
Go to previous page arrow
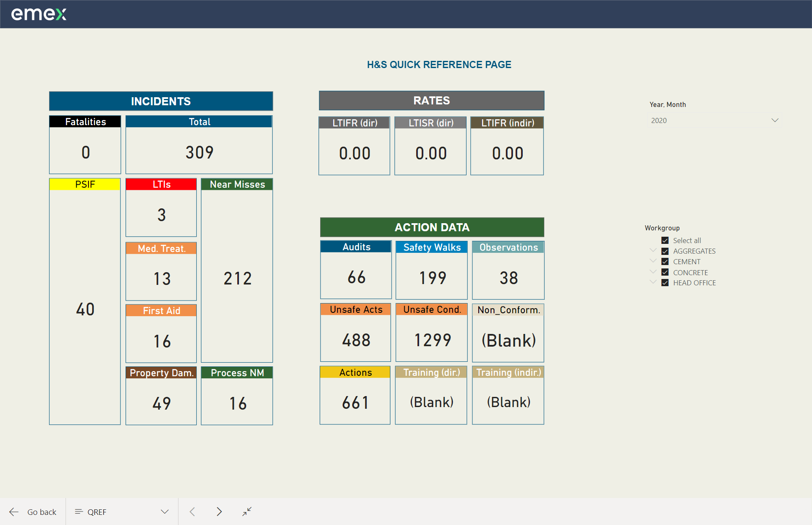click(192, 512)
